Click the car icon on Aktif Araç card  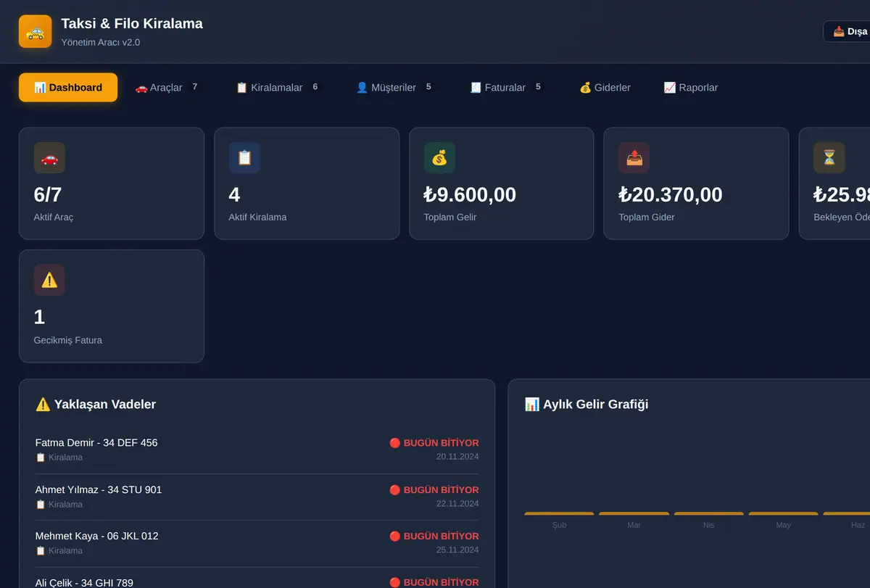(49, 157)
